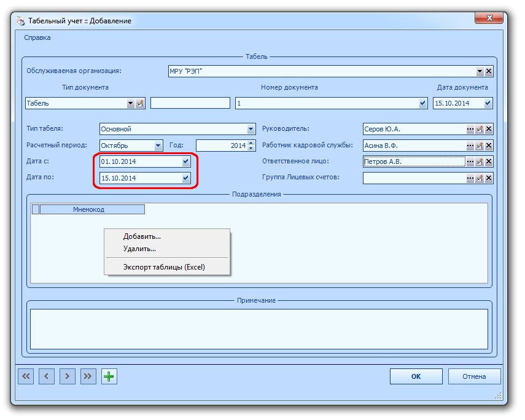Click the Отмена button
The width and height of the screenshot is (525, 420).
474,376
